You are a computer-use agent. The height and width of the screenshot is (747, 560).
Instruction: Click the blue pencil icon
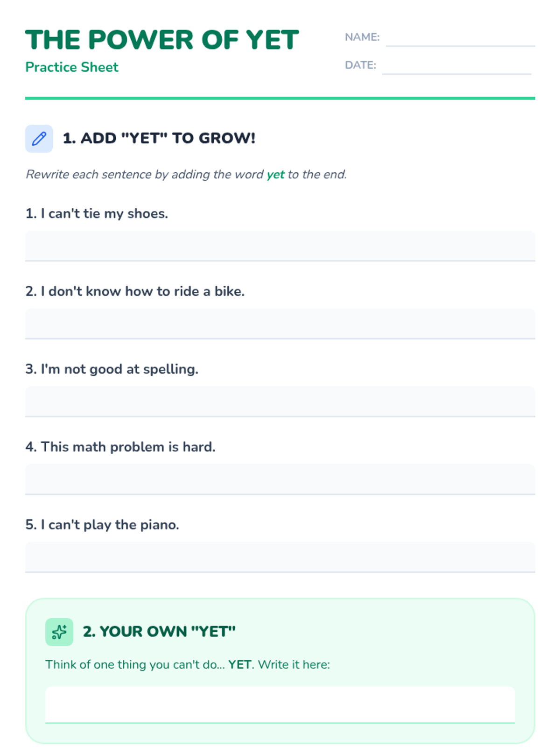[x=39, y=139]
